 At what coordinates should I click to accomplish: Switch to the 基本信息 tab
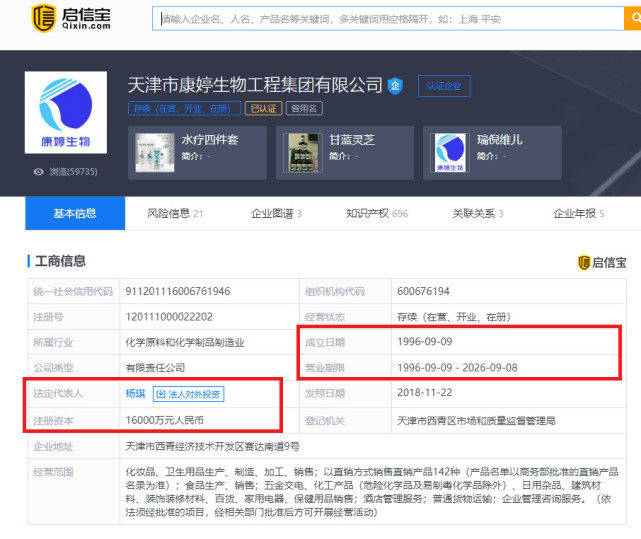click(75, 213)
